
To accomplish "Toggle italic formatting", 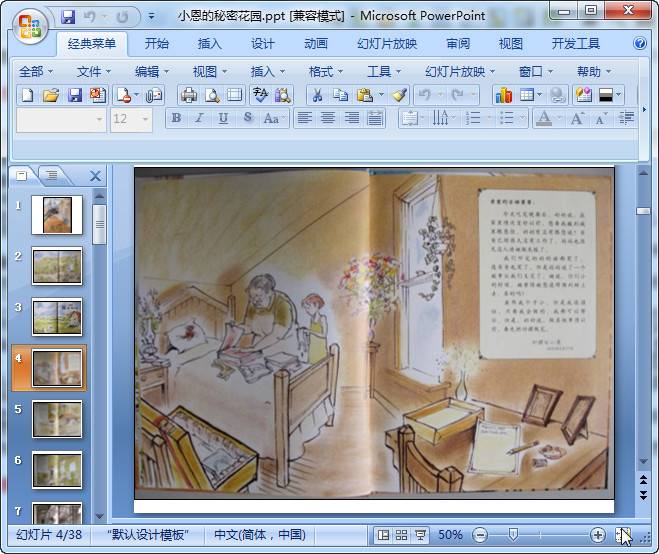I will click(200, 118).
